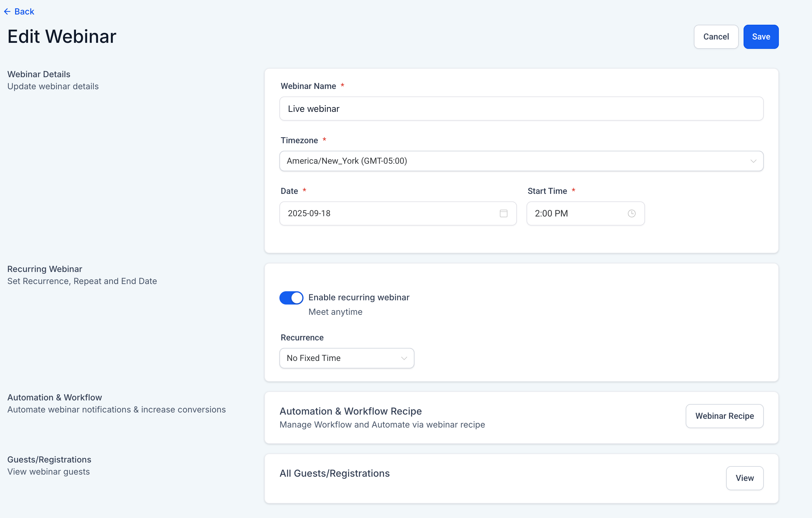Disable the Enable recurring webinar toggle
The width and height of the screenshot is (812, 518).
click(x=291, y=298)
